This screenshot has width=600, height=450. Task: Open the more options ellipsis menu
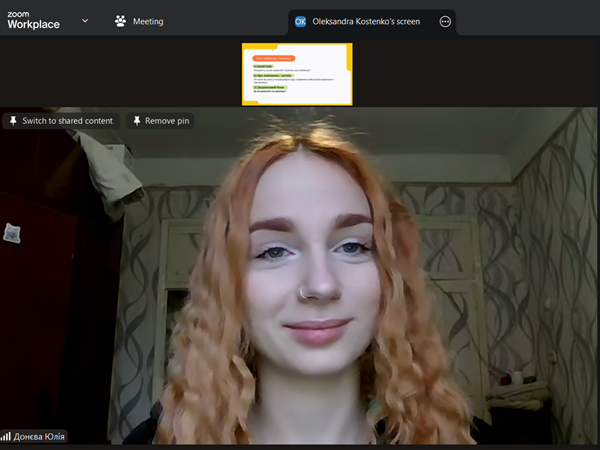click(445, 21)
